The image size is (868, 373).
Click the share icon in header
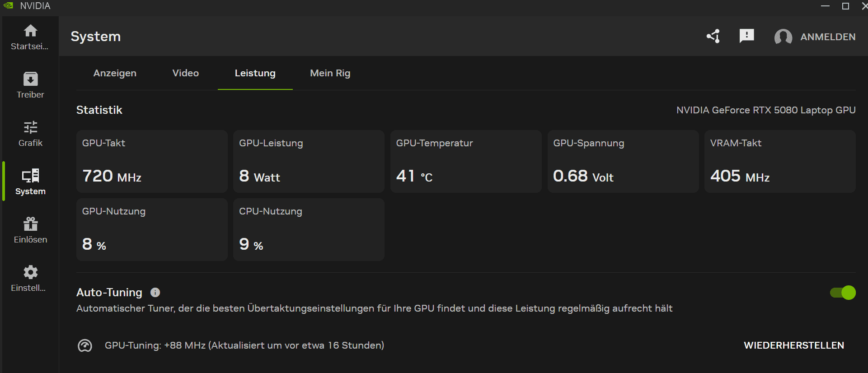click(x=713, y=36)
